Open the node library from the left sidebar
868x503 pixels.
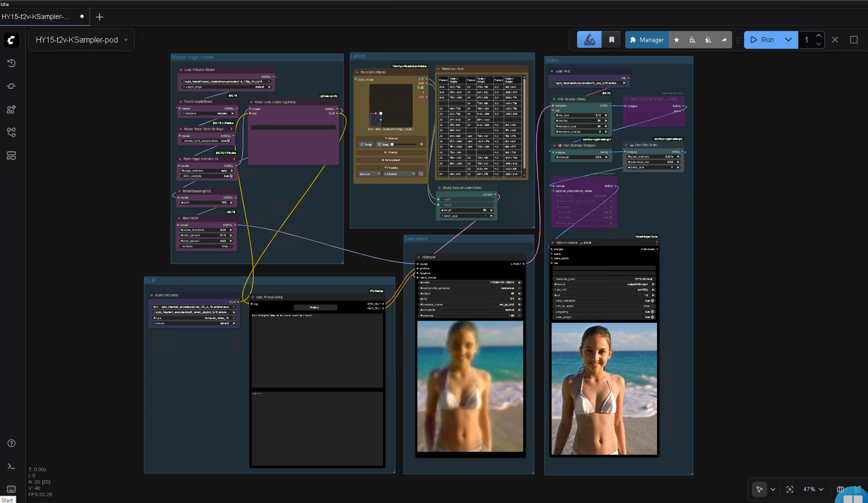pos(11,109)
